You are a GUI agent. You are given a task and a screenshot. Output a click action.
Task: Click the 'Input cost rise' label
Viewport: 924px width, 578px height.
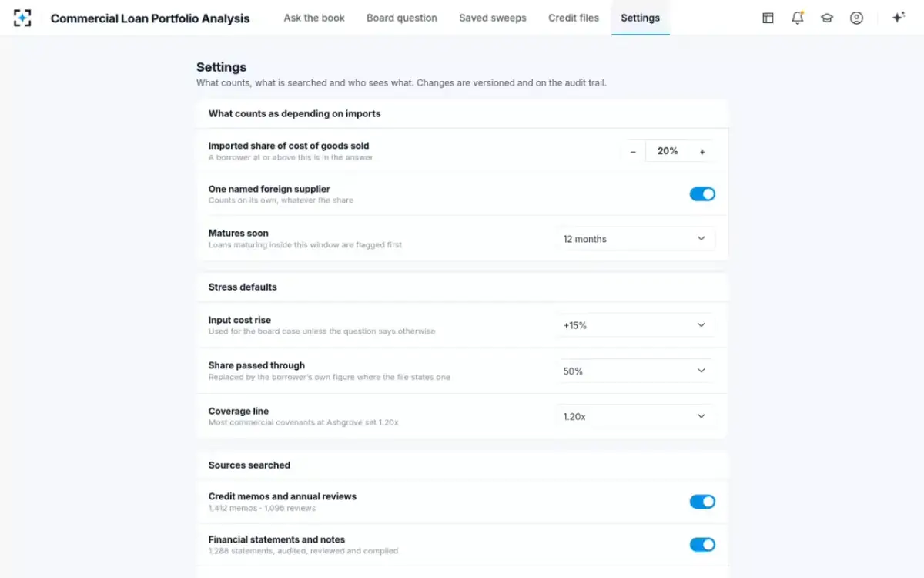click(x=239, y=320)
